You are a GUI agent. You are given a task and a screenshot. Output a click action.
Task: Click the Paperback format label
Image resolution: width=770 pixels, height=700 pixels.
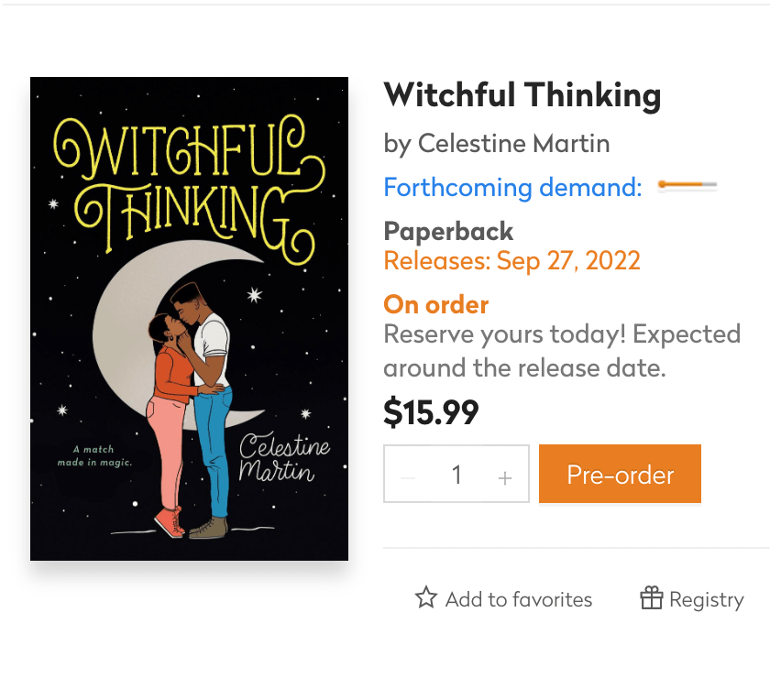(x=448, y=231)
